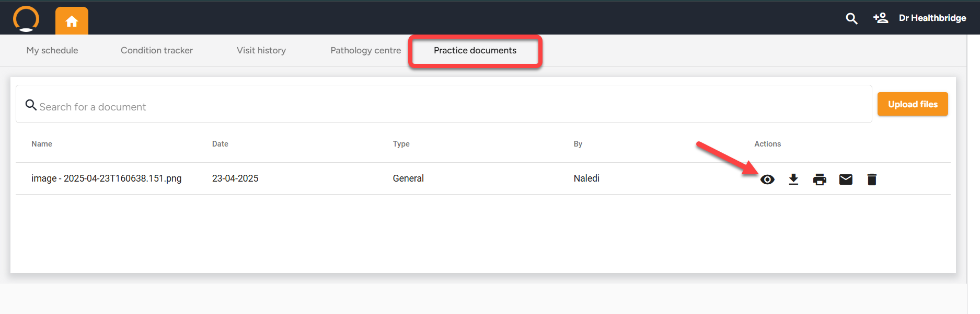
Task: Select the Practice documents tab
Action: pos(475,50)
